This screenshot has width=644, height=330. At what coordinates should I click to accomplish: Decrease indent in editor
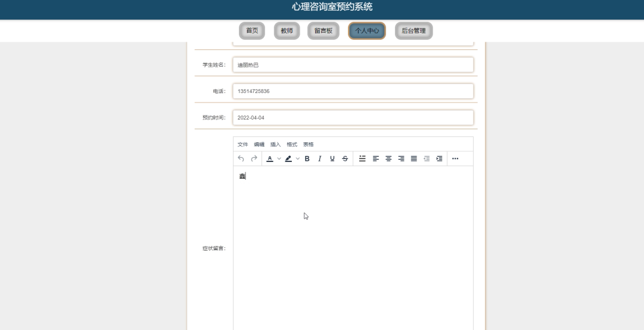coord(427,158)
